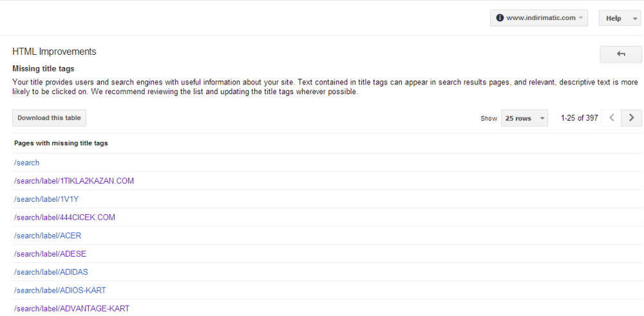The image size is (644, 316).
Task: Open the /search/label/ADESE link
Action: click(x=50, y=254)
